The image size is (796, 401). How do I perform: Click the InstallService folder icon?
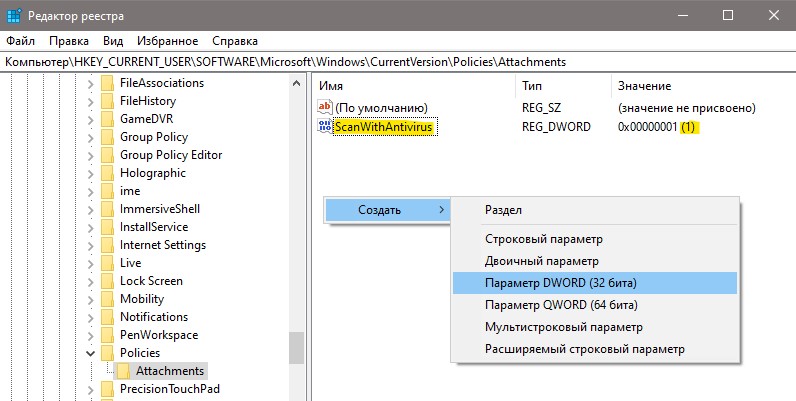pyautogui.click(x=108, y=227)
